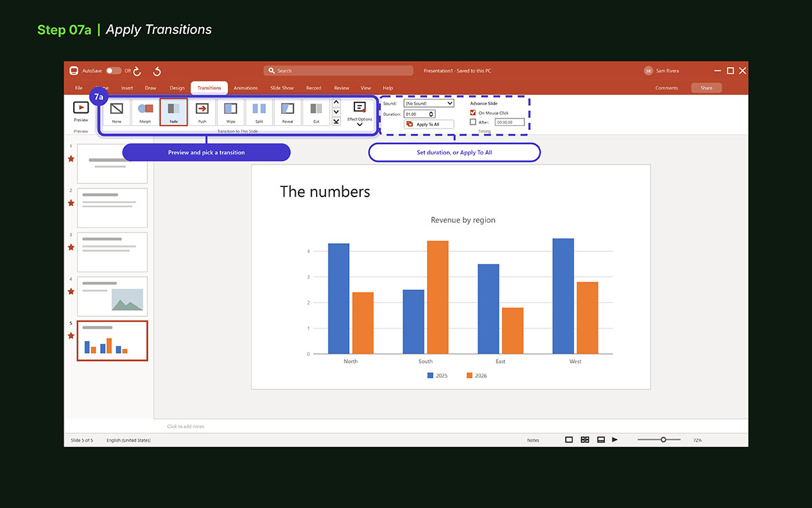This screenshot has height=508, width=812.
Task: Open the Sound dropdown
Action: tap(429, 104)
